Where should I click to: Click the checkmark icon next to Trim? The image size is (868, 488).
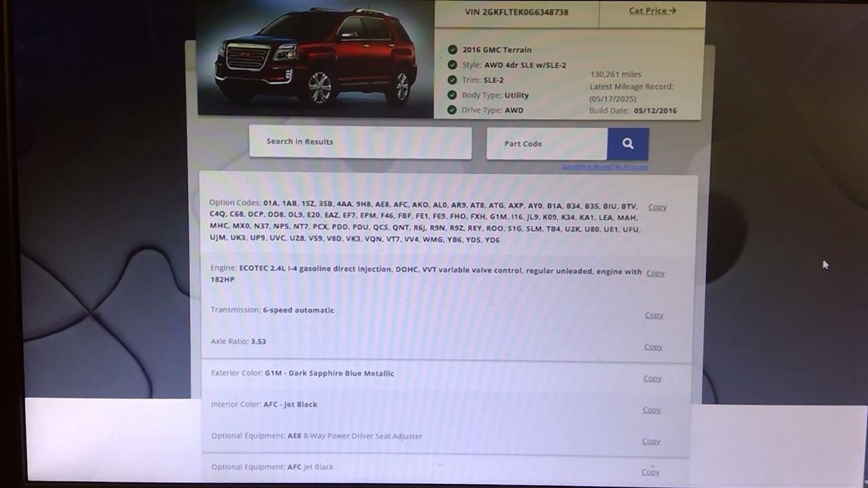click(452, 80)
